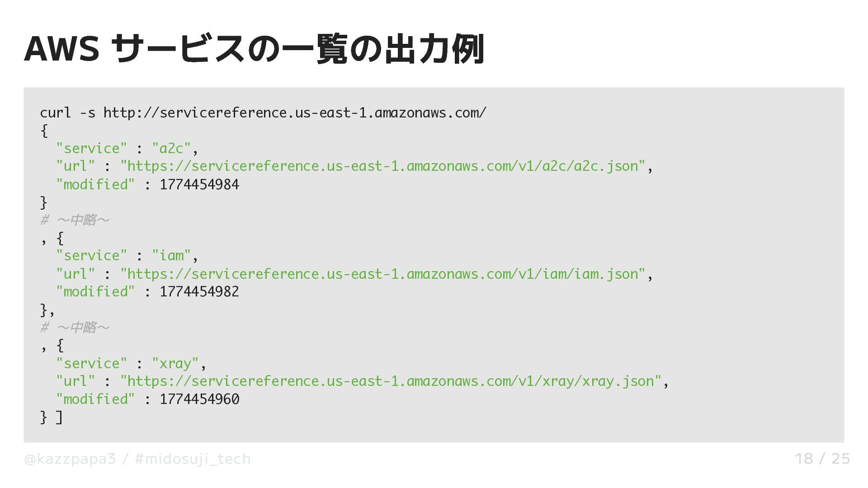
Task: Click the "xray" service value
Action: (x=175, y=364)
